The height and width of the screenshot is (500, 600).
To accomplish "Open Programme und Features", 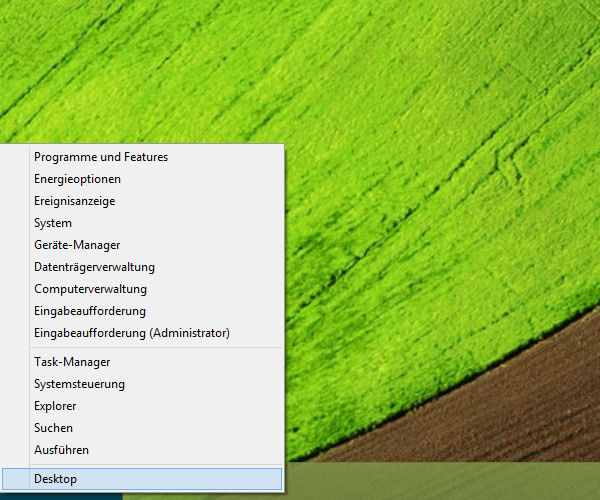I will 100,157.
